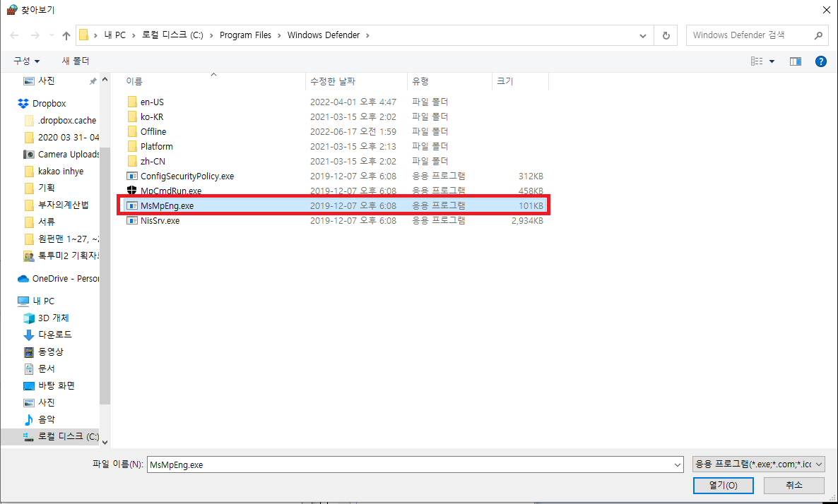Screen dimensions: 838x504
Task: Open Help via the question mark icon
Action: tap(820, 61)
